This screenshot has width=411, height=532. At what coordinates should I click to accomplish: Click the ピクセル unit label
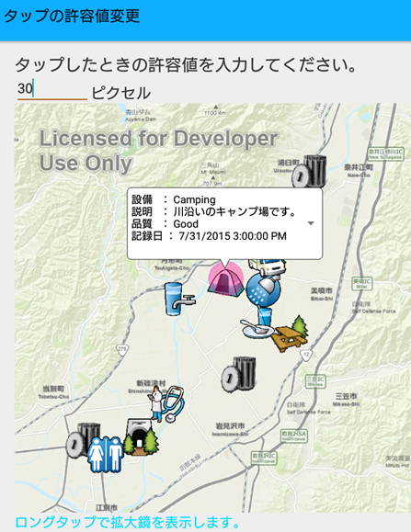(x=120, y=93)
